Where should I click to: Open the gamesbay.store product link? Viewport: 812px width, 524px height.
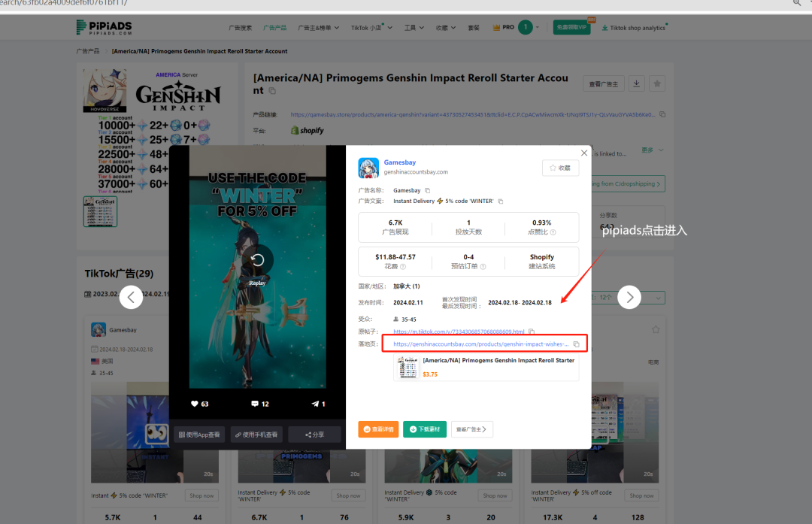(472, 115)
